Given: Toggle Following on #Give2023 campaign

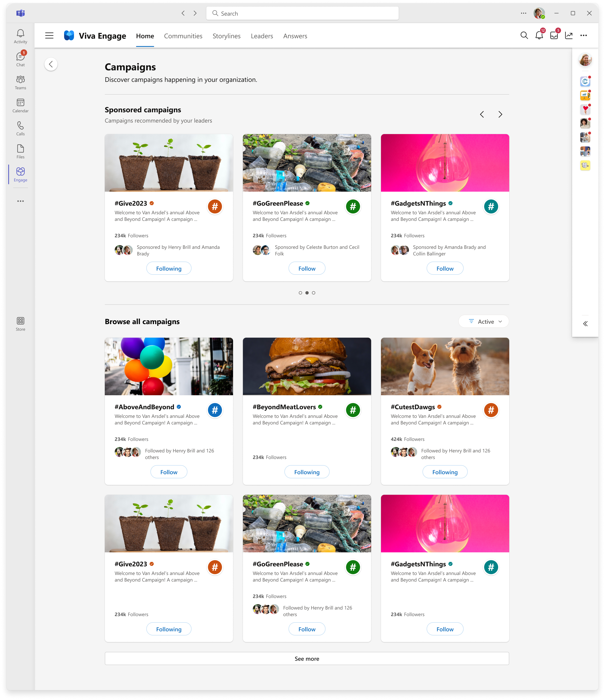Looking at the screenshot, I should point(169,268).
